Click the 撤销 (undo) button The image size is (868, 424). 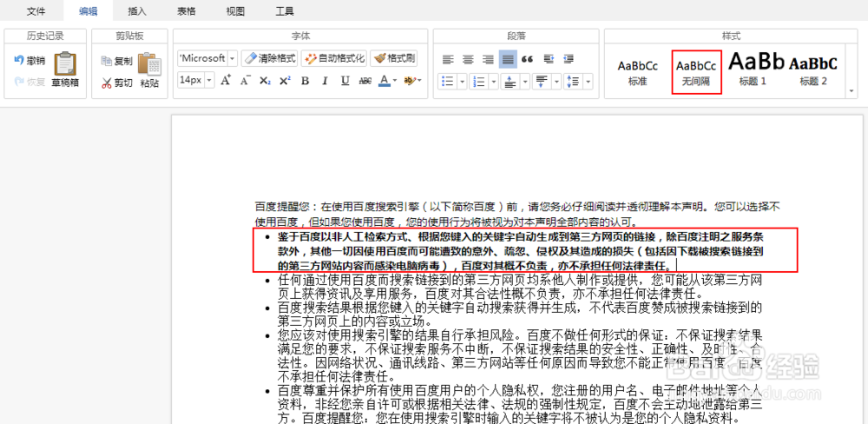(30, 61)
